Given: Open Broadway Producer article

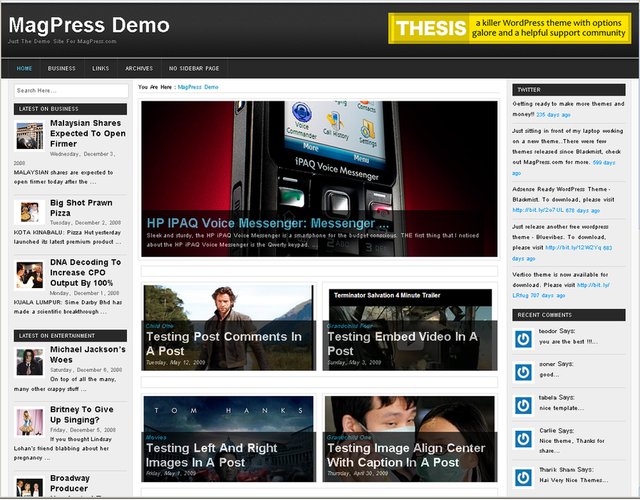Looking at the screenshot, I should (x=70, y=483).
